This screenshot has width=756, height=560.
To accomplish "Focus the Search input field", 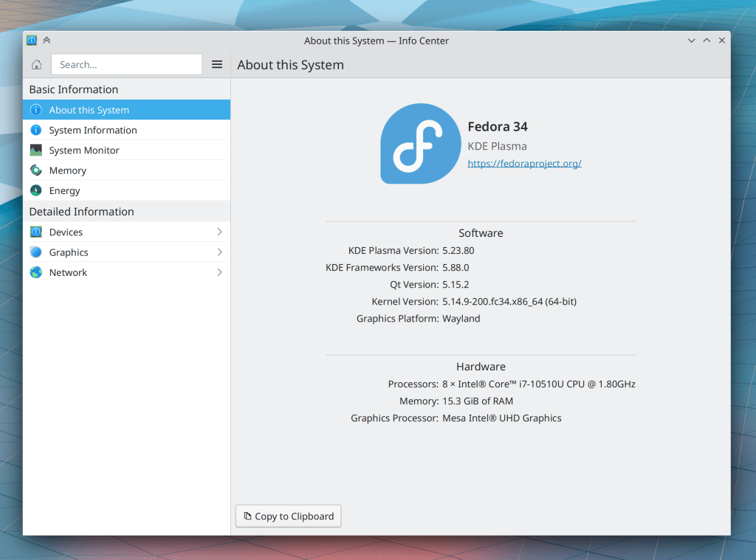I will coord(126,65).
